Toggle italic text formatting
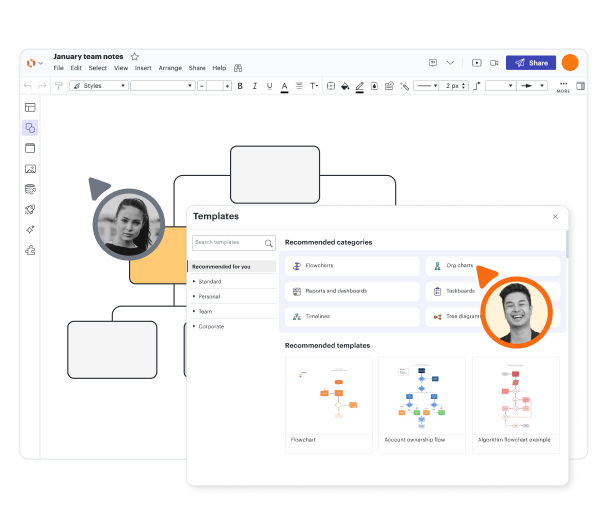The height and width of the screenshot is (509, 608). [x=255, y=86]
